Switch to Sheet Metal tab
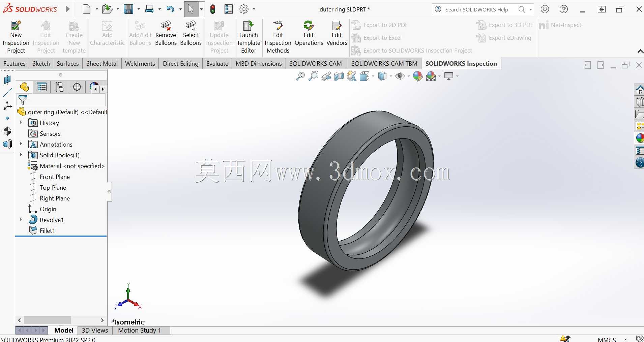 click(x=102, y=64)
